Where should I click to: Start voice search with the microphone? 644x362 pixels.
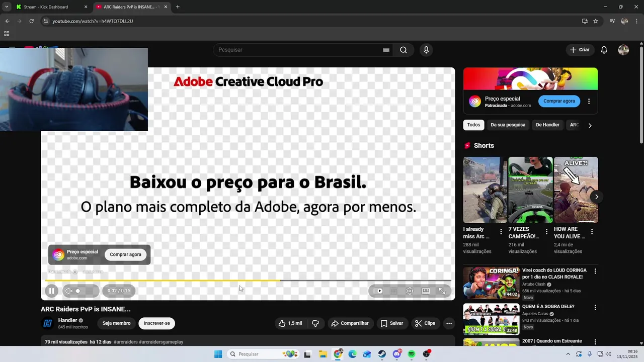click(x=426, y=50)
